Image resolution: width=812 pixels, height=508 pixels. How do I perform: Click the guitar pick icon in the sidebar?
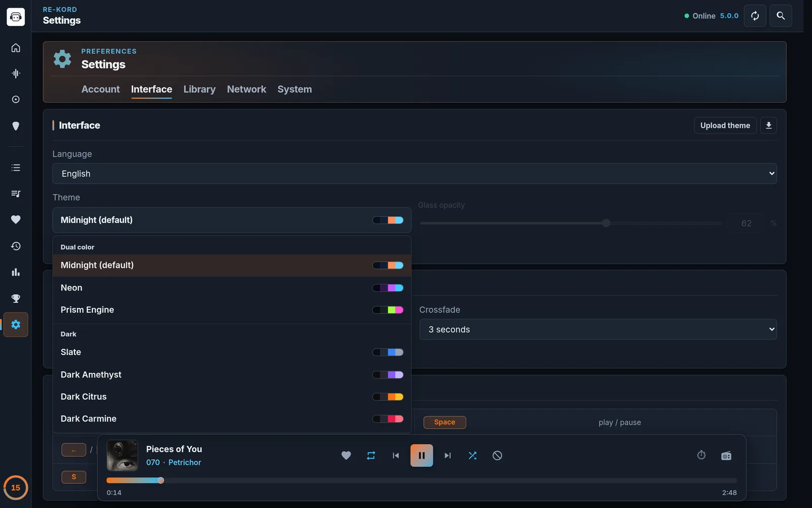click(16, 126)
